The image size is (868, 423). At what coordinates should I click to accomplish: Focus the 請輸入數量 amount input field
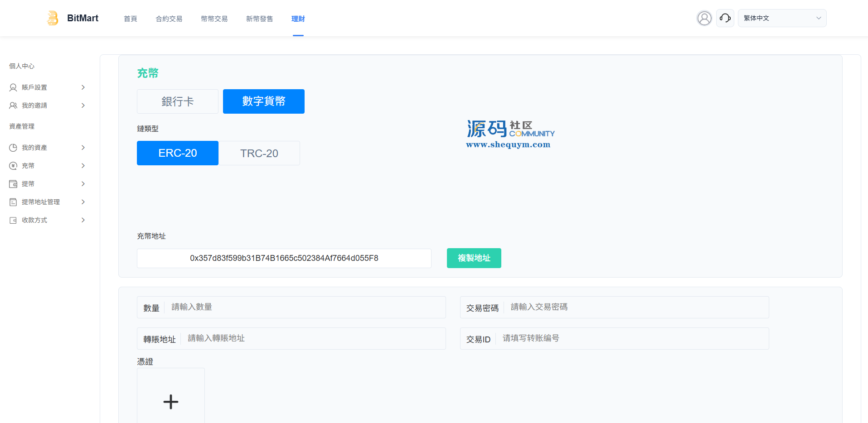coord(304,307)
